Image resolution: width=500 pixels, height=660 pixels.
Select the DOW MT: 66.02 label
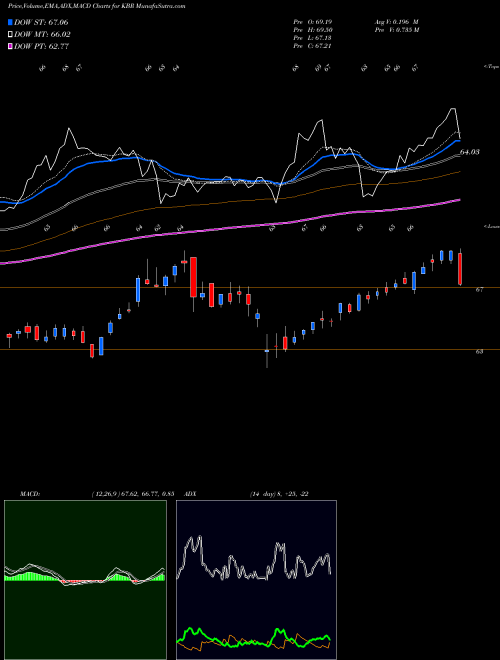(x=42, y=35)
